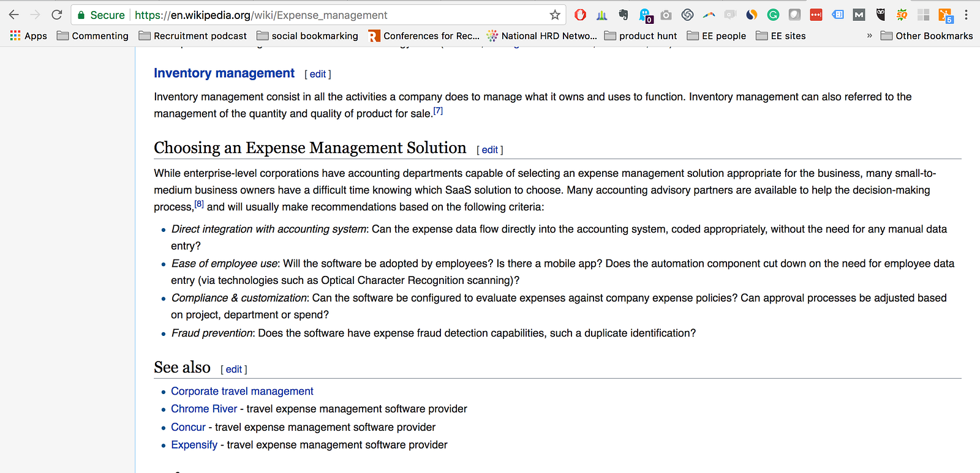Open the Conferences for Rec... bookmark
The height and width of the screenshot is (473, 980).
[424, 35]
